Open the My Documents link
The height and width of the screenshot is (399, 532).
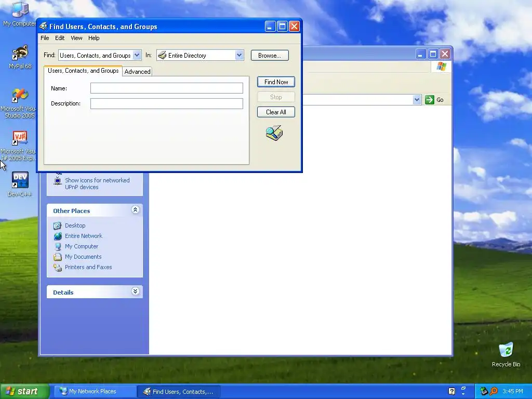pos(83,257)
